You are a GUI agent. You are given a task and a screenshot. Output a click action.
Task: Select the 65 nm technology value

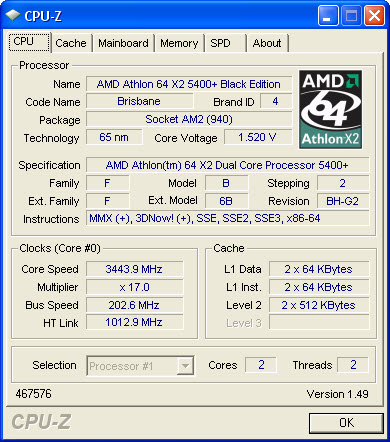pos(114,137)
